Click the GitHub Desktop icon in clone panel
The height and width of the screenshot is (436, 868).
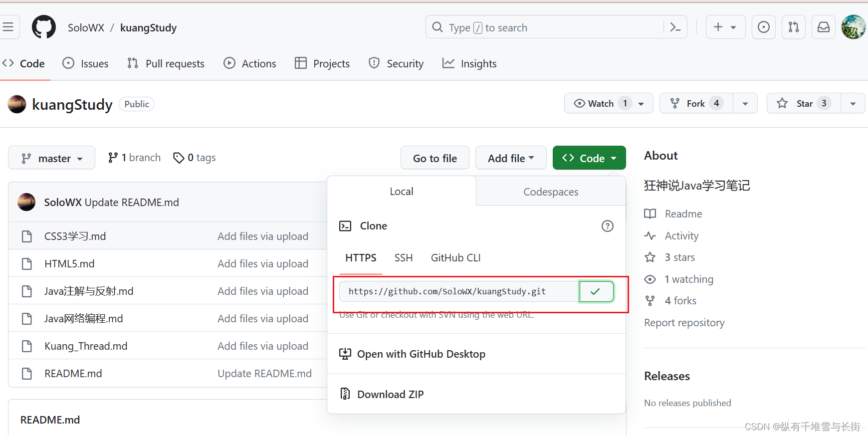[x=345, y=354]
